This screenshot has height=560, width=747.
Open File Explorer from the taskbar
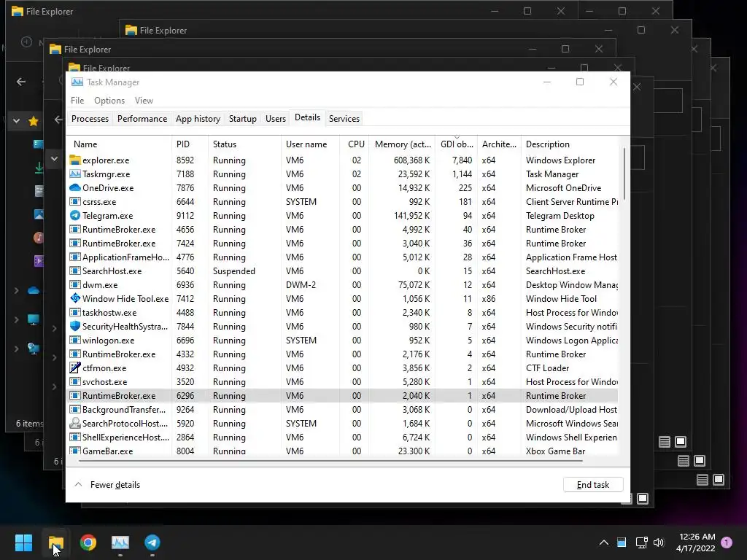click(55, 542)
